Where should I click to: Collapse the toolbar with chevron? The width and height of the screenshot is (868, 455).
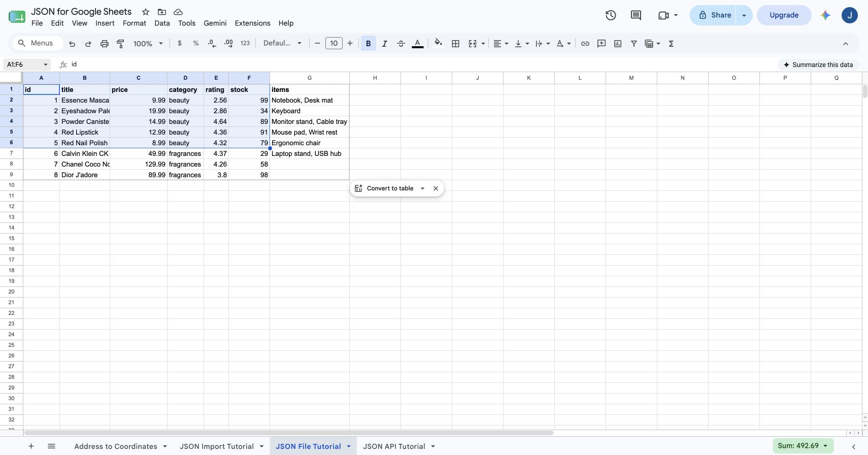tap(846, 44)
